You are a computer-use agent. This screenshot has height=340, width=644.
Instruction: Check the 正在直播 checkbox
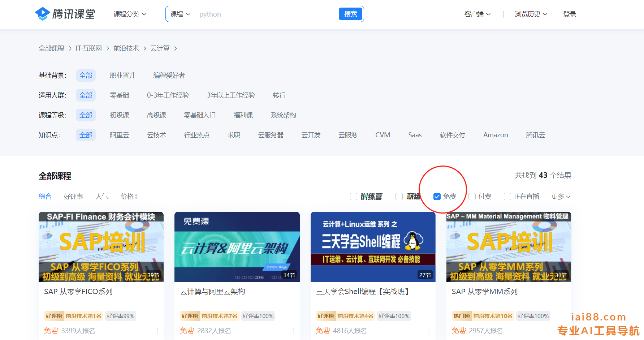[x=507, y=197]
